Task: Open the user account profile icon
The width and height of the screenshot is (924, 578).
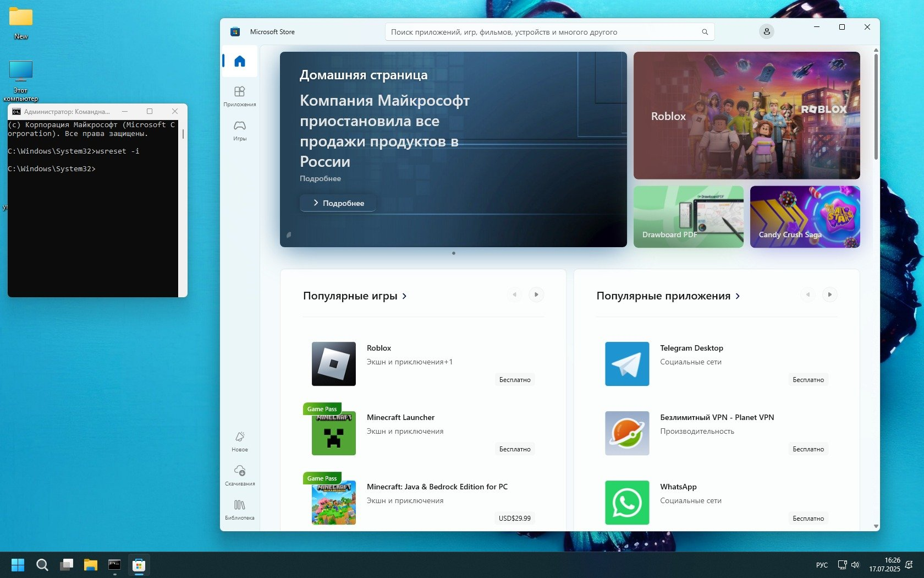Action: (x=767, y=32)
